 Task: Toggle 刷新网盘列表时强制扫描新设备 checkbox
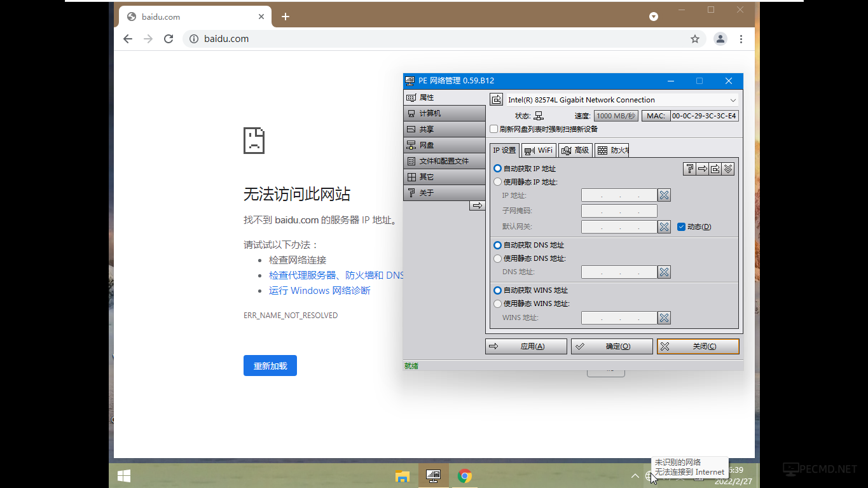[x=494, y=129]
